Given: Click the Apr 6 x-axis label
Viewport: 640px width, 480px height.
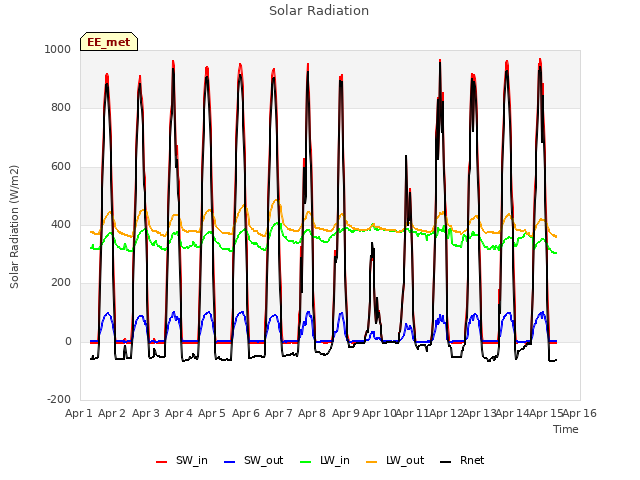Looking at the screenshot, I should pos(246,413).
